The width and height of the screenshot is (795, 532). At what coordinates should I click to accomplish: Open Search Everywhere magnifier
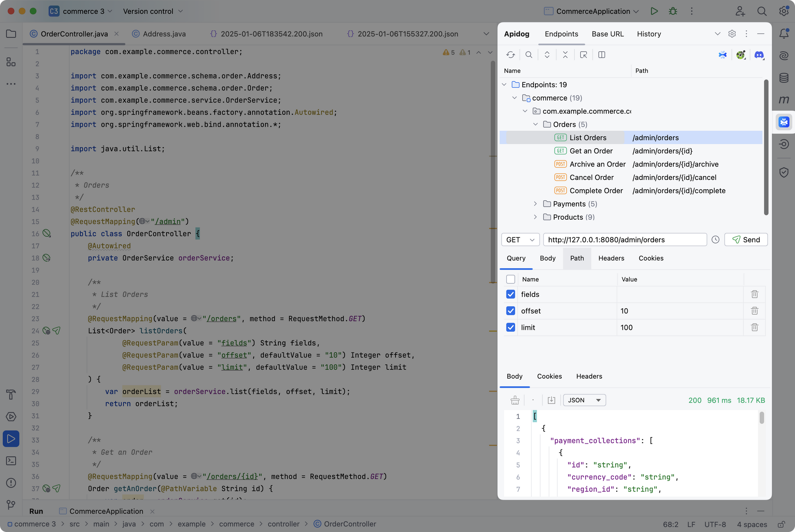point(762,11)
